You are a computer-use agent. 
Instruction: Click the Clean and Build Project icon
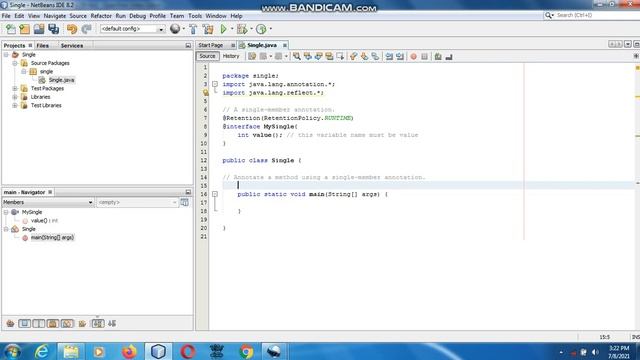tap(208, 29)
